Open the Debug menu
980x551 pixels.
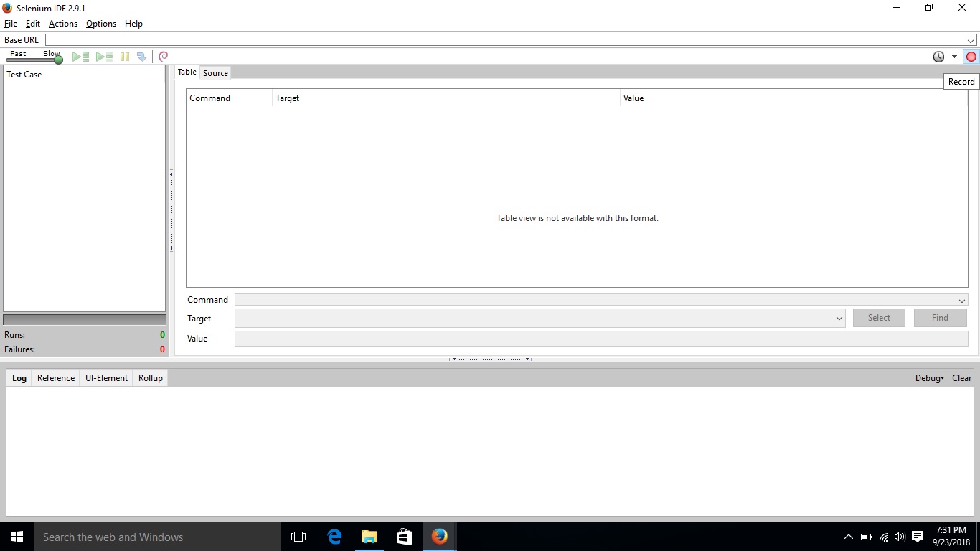pos(928,378)
